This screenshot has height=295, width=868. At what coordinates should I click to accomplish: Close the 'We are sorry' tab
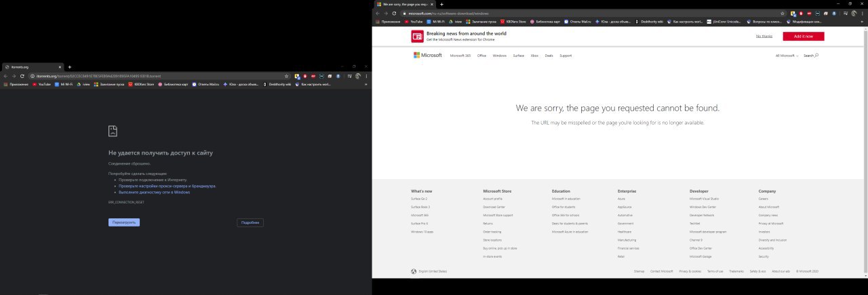[433, 4]
